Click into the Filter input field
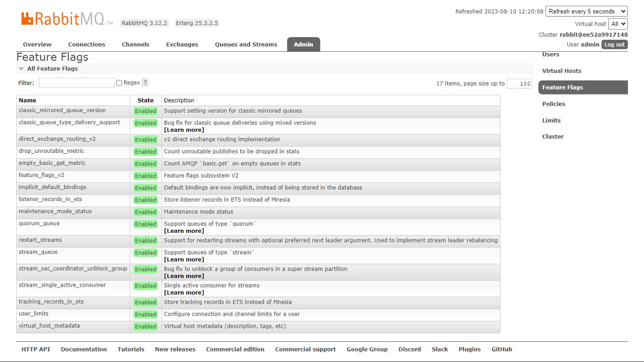Screen dimensions: 644x362 76,83
